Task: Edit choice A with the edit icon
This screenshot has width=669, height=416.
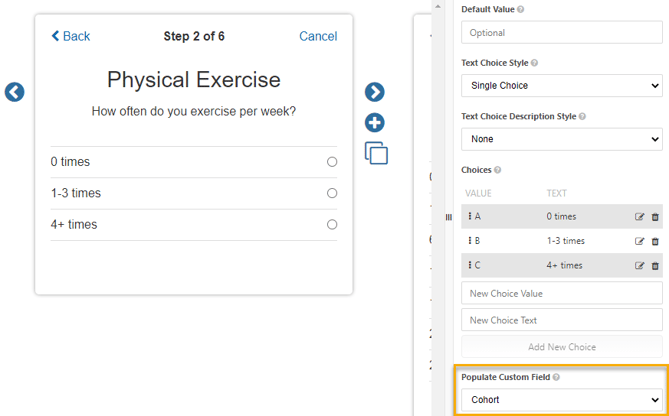Action: click(x=640, y=216)
